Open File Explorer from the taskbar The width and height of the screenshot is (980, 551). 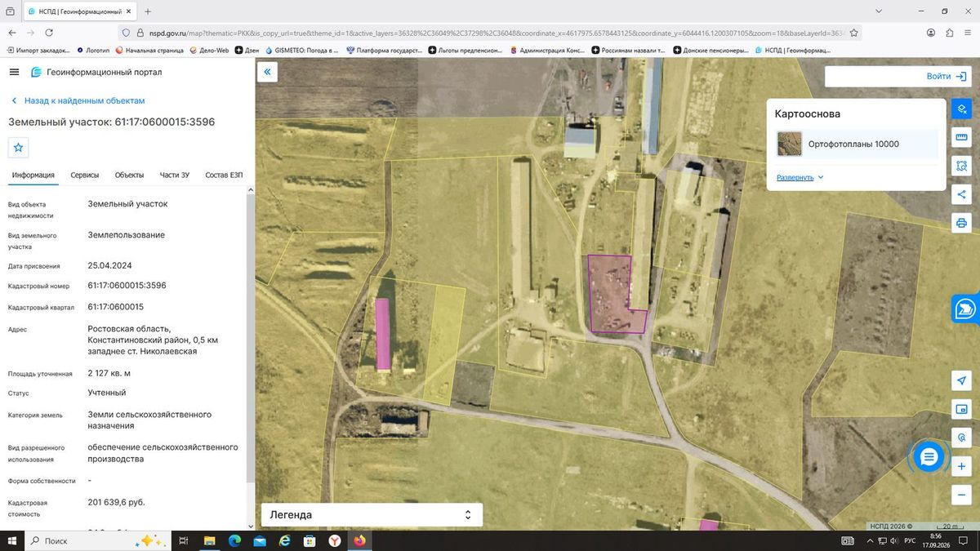click(x=209, y=540)
